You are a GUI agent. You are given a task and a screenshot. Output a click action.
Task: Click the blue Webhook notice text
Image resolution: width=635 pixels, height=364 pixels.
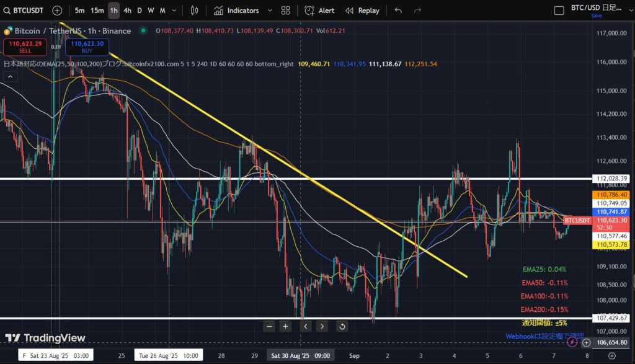(544, 336)
